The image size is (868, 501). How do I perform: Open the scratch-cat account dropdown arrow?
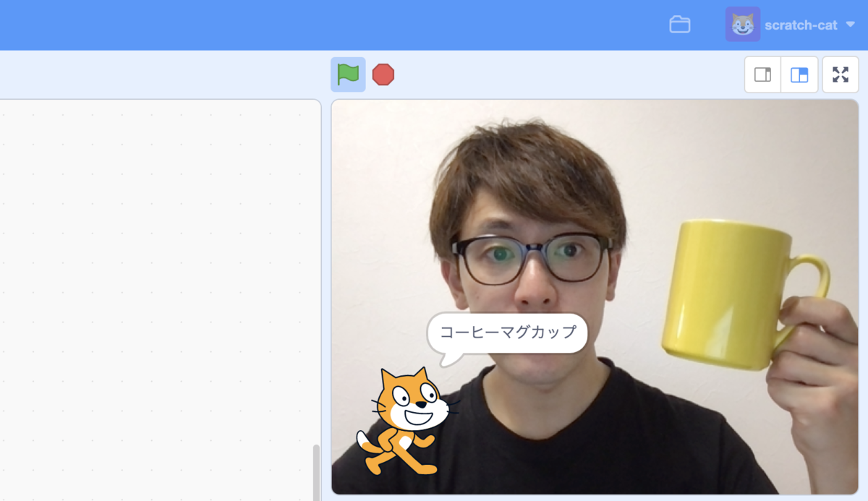(x=850, y=25)
